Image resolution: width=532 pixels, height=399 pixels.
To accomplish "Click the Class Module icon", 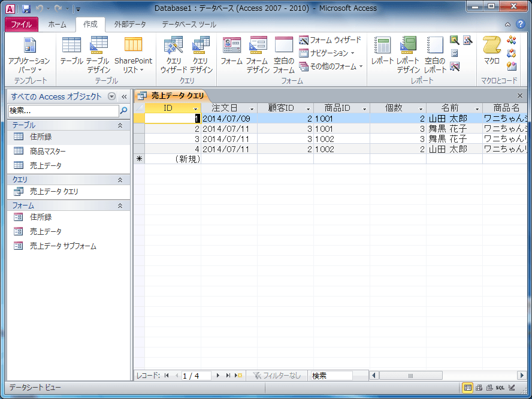I will [x=511, y=53].
